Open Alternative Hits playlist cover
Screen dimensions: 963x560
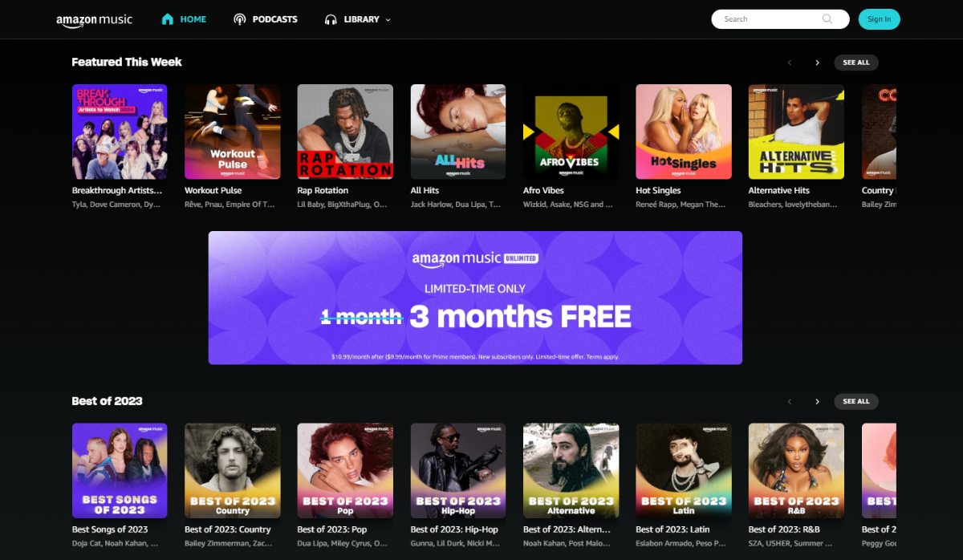click(x=796, y=132)
